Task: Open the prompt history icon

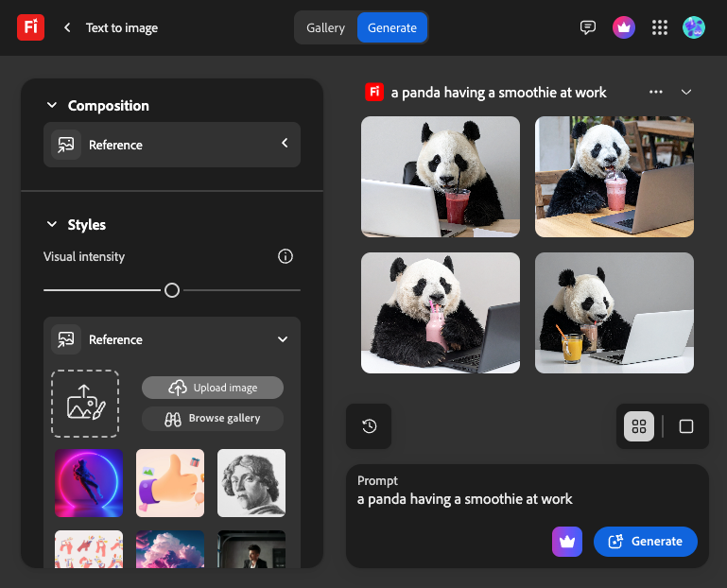Action: 369,426
